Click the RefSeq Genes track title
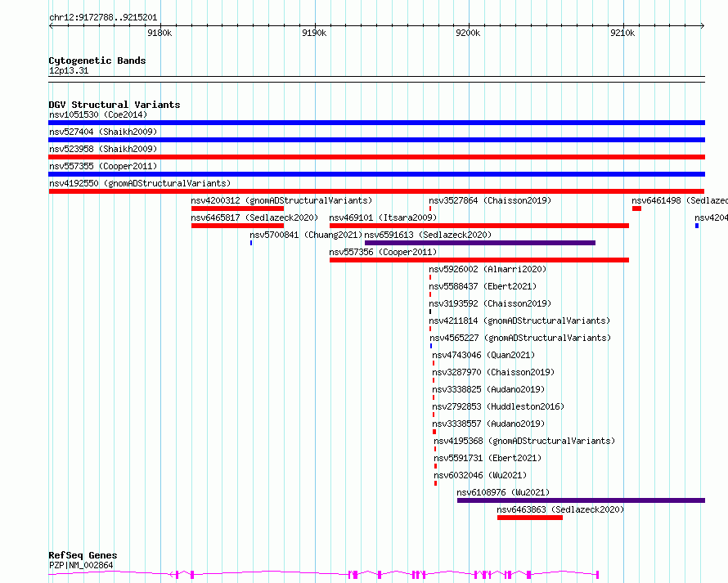 (x=83, y=555)
